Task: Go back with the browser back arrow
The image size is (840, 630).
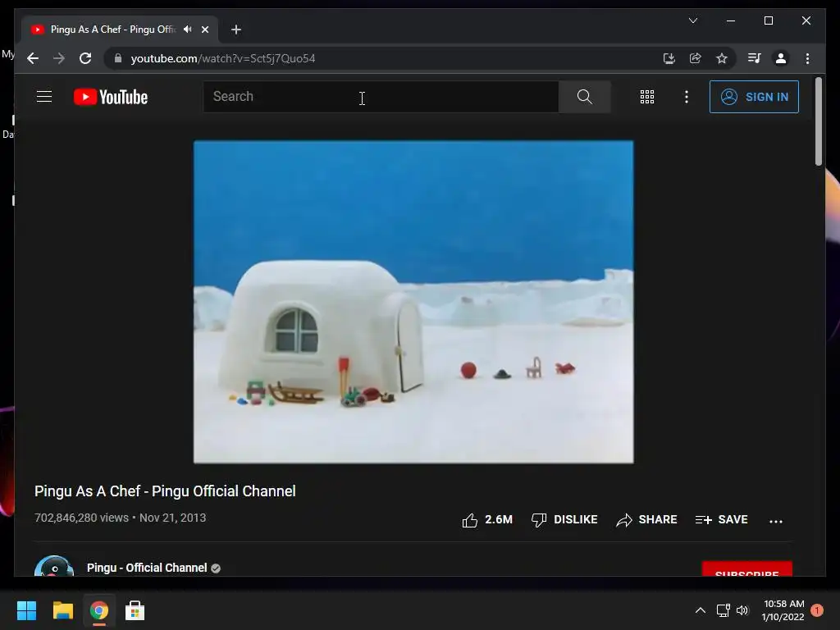Action: tap(33, 58)
